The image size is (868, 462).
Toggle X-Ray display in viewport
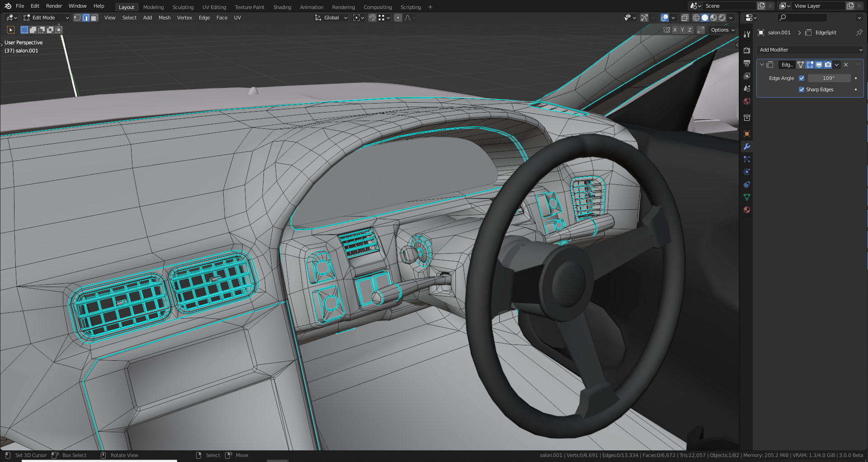pyautogui.click(x=685, y=18)
